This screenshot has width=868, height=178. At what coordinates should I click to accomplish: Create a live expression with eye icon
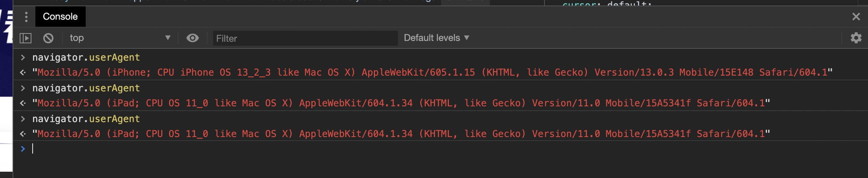(192, 38)
